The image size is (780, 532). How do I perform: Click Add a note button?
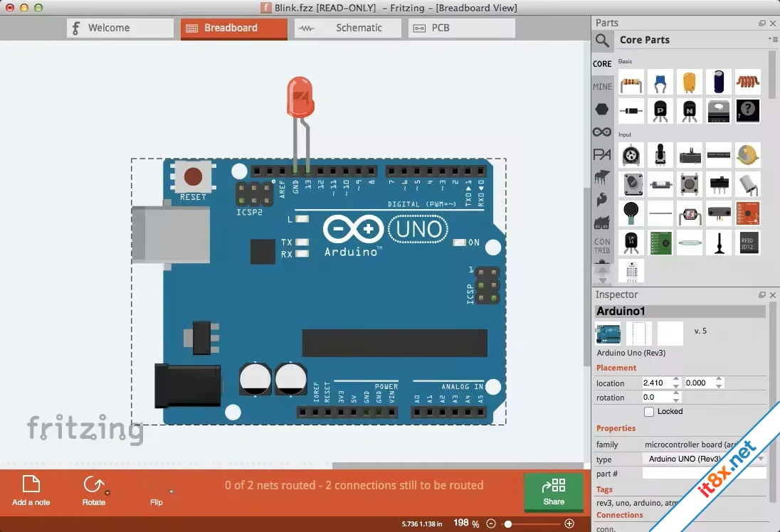pyautogui.click(x=31, y=491)
